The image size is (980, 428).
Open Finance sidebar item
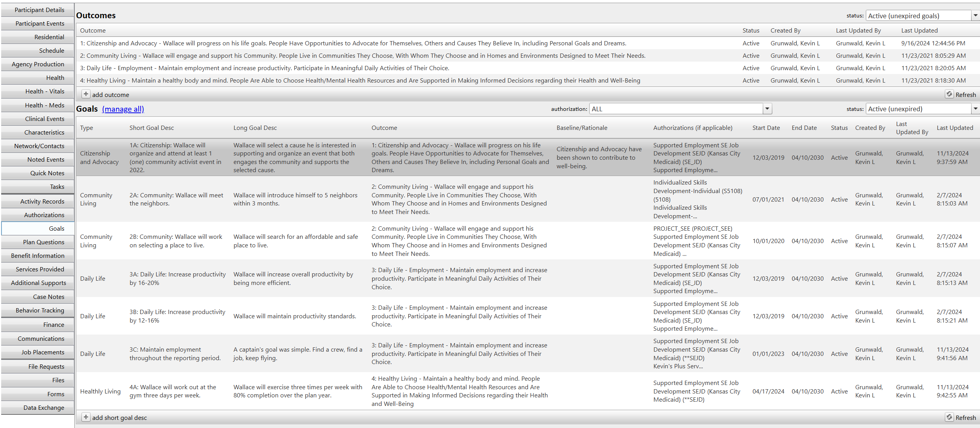pos(38,325)
